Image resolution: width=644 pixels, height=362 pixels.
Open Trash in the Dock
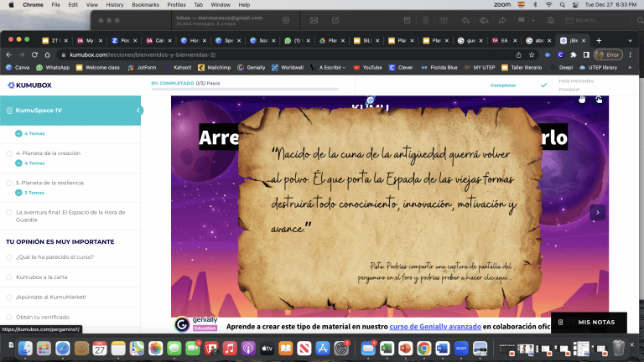click(618, 348)
